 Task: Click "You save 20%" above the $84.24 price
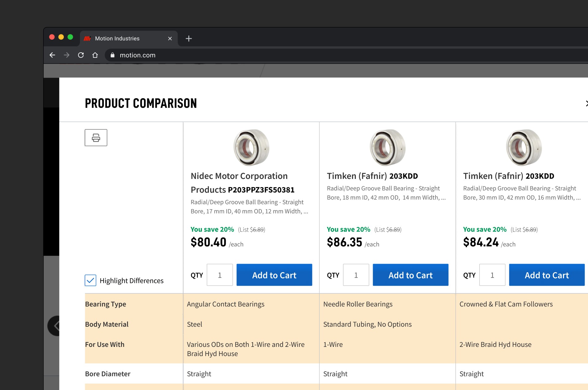pos(485,229)
